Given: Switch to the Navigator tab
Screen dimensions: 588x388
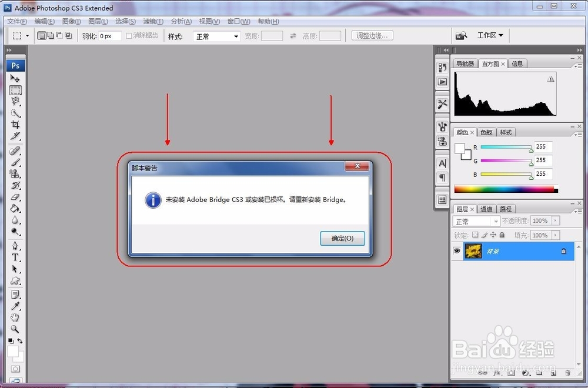Looking at the screenshot, I should [465, 63].
